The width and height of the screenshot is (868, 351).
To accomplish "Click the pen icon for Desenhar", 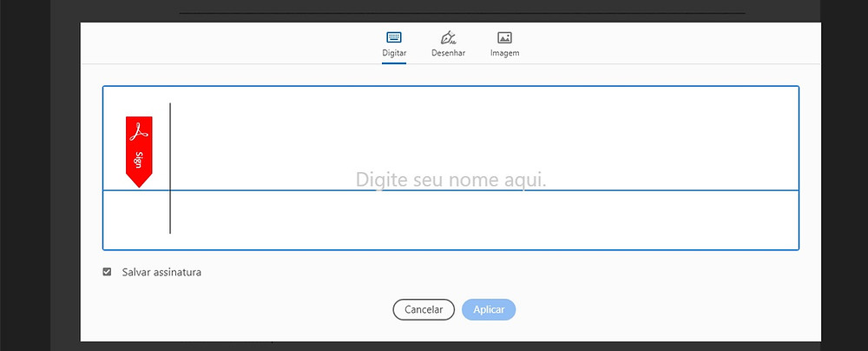I will click(x=448, y=37).
